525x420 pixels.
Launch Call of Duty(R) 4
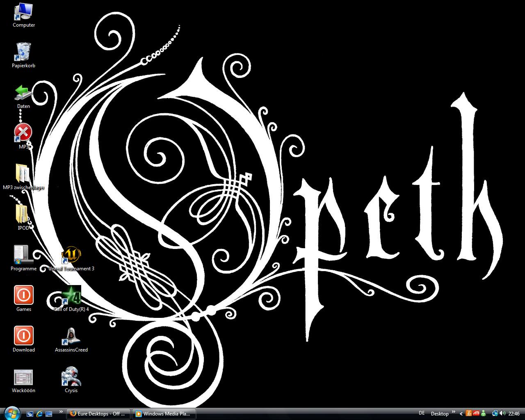71,299
